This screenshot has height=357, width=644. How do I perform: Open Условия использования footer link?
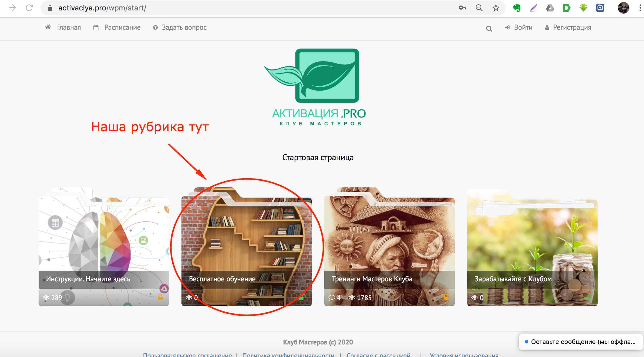tap(464, 355)
